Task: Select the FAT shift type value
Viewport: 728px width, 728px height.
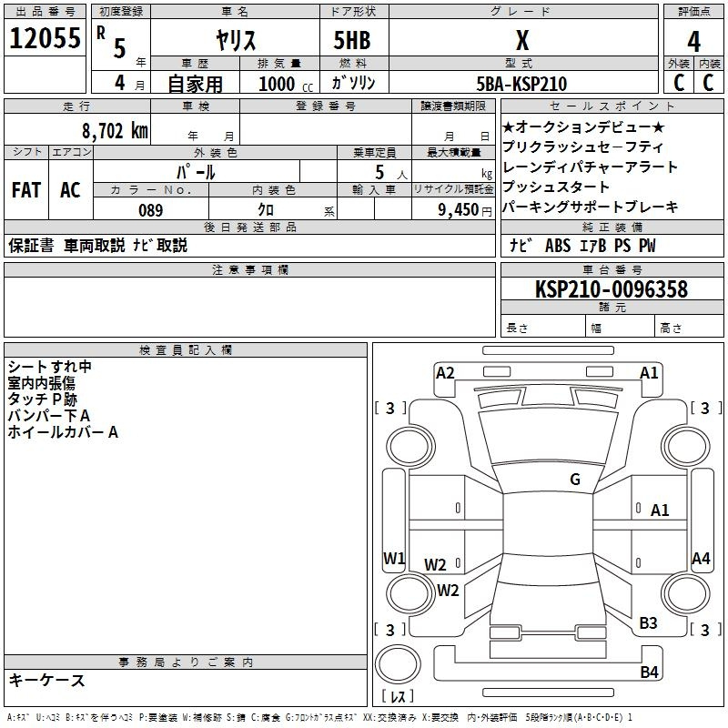Action: [25, 190]
